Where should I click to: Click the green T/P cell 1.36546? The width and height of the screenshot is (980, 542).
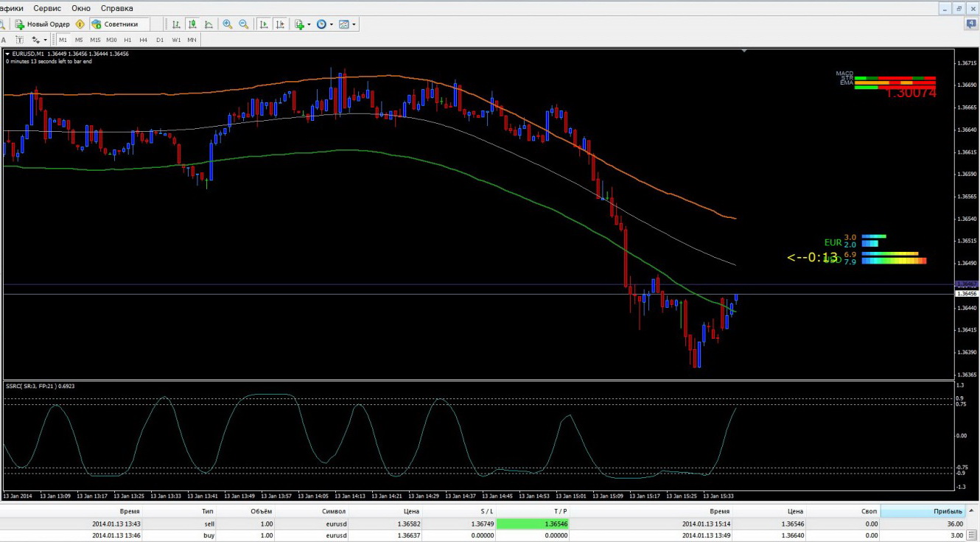(x=533, y=524)
